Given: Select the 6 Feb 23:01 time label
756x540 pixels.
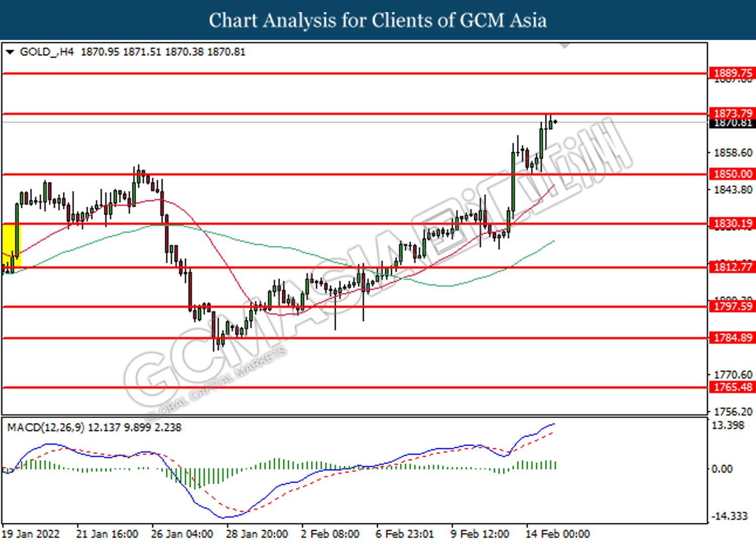Looking at the screenshot, I should (x=405, y=534).
